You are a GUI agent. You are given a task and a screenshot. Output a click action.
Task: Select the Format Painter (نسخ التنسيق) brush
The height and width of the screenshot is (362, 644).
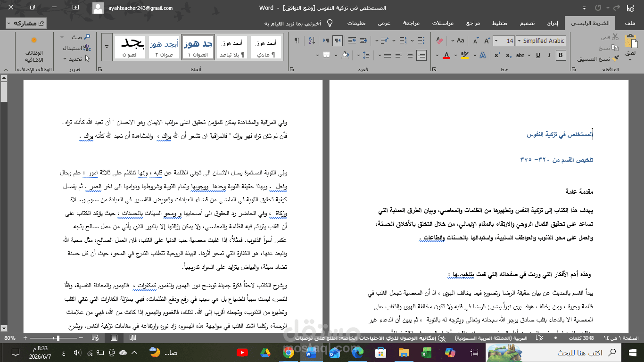click(x=614, y=59)
